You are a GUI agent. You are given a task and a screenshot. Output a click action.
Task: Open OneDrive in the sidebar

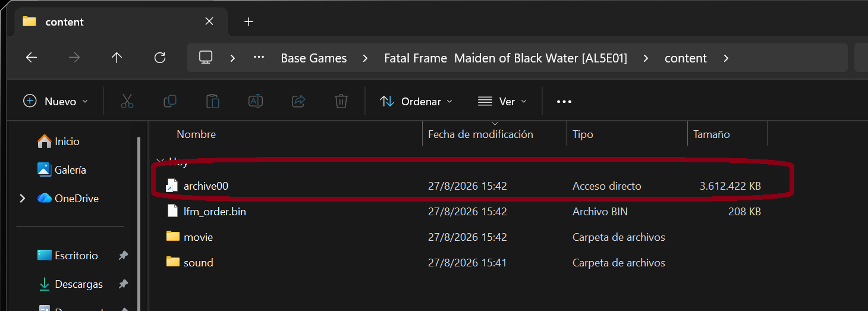pyautogui.click(x=68, y=199)
